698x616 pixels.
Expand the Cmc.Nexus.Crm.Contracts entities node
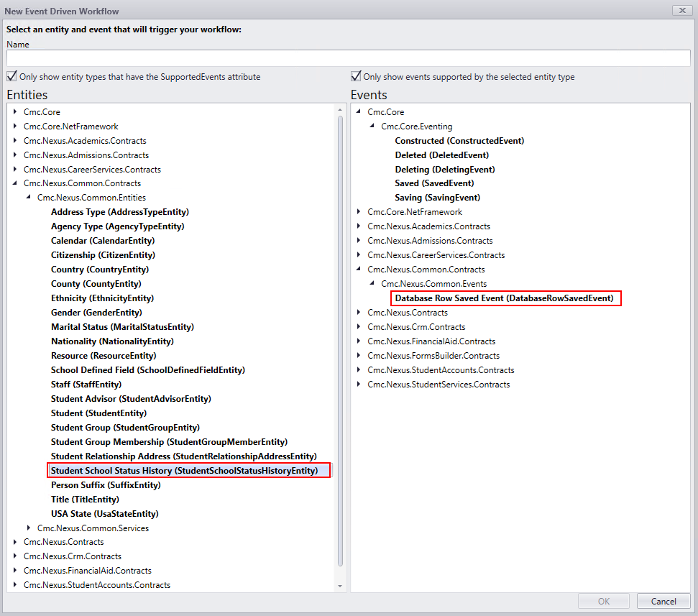click(14, 556)
